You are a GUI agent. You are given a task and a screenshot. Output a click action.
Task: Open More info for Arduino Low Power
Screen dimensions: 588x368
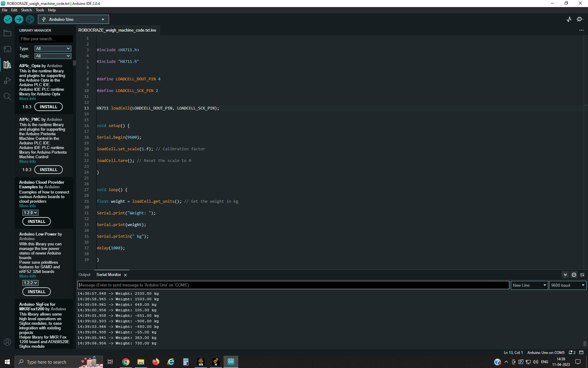tap(28, 276)
